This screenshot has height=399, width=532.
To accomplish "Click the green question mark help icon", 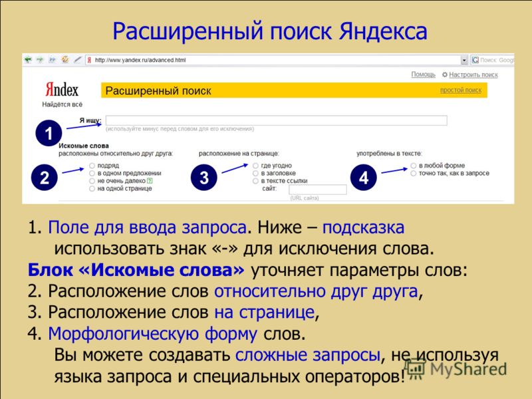I will (x=150, y=181).
